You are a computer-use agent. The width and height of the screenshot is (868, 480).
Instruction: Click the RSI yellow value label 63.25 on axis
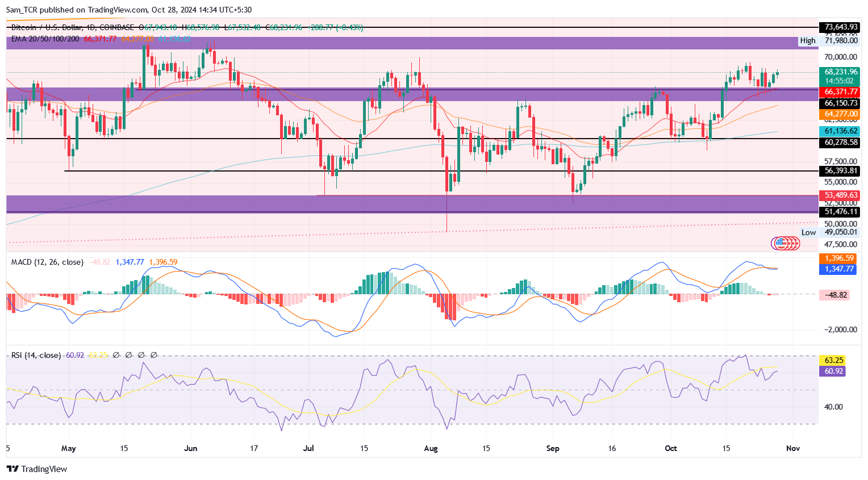(833, 360)
